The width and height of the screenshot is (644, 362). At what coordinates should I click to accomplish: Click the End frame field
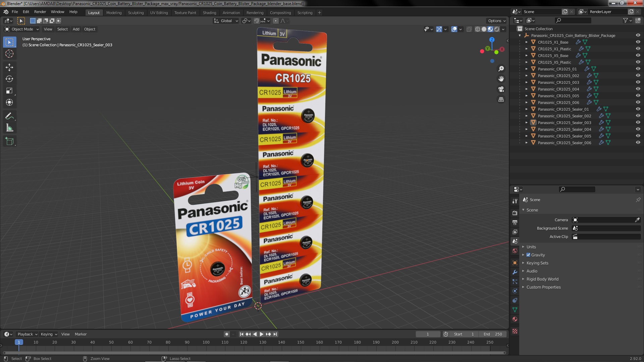click(x=493, y=334)
